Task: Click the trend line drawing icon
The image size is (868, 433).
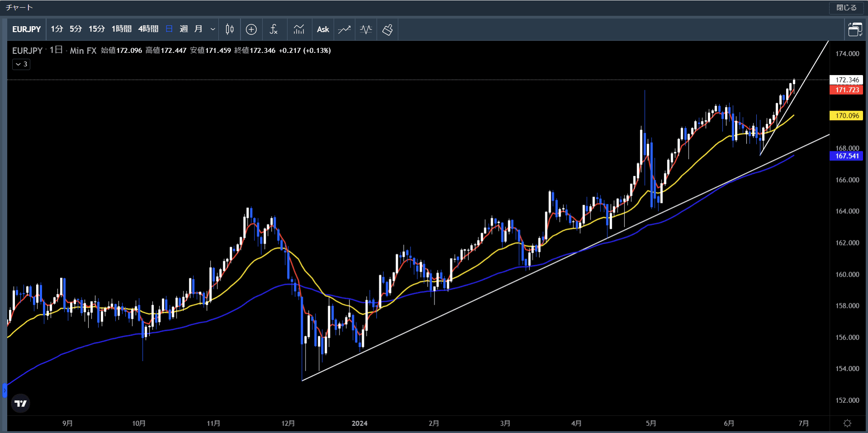Action: 344,29
